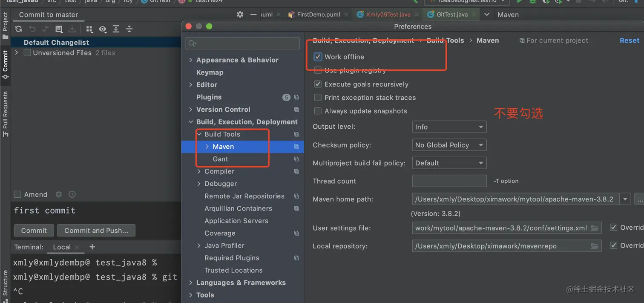Click the Expand All icon in Commit toolbar
644x303 pixels.
116,29
